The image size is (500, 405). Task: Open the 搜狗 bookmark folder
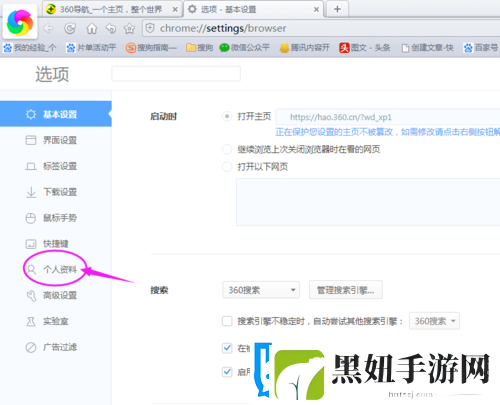click(199, 48)
